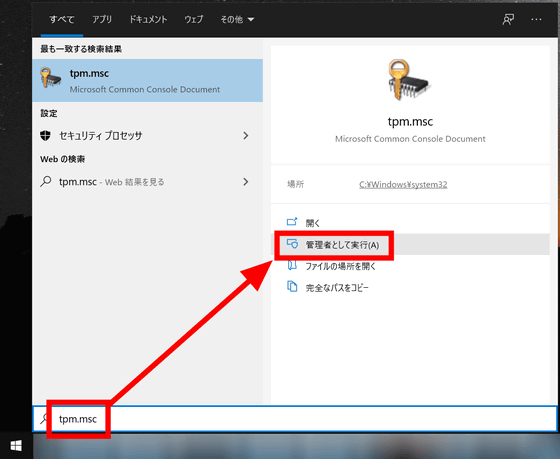This screenshot has width=560, height=459.
Task: Switch to the すべて search tab
Action: click(x=62, y=19)
